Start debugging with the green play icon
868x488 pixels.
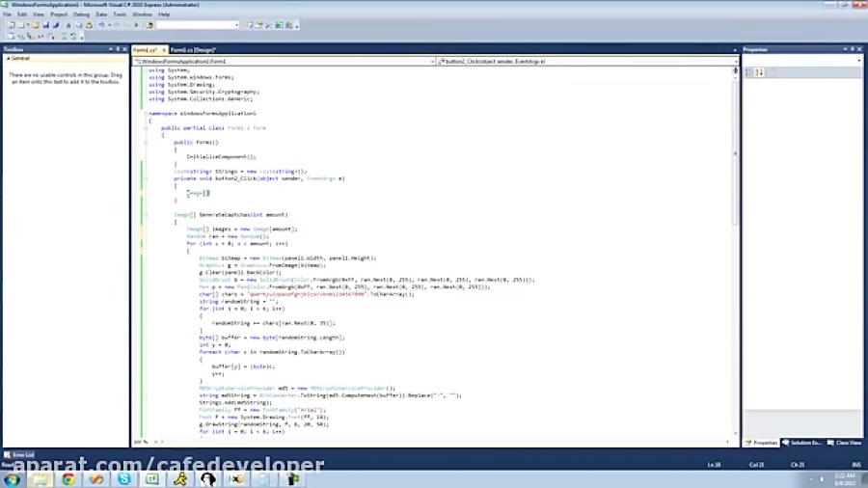136,25
